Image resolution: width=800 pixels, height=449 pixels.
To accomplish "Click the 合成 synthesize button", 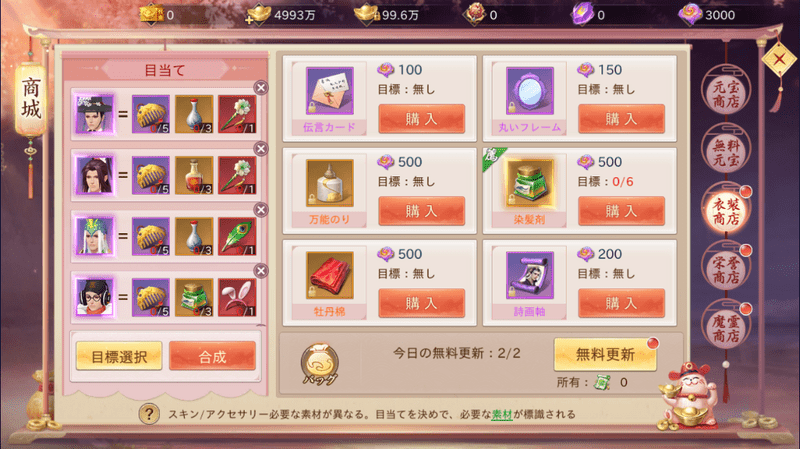I will click(212, 356).
